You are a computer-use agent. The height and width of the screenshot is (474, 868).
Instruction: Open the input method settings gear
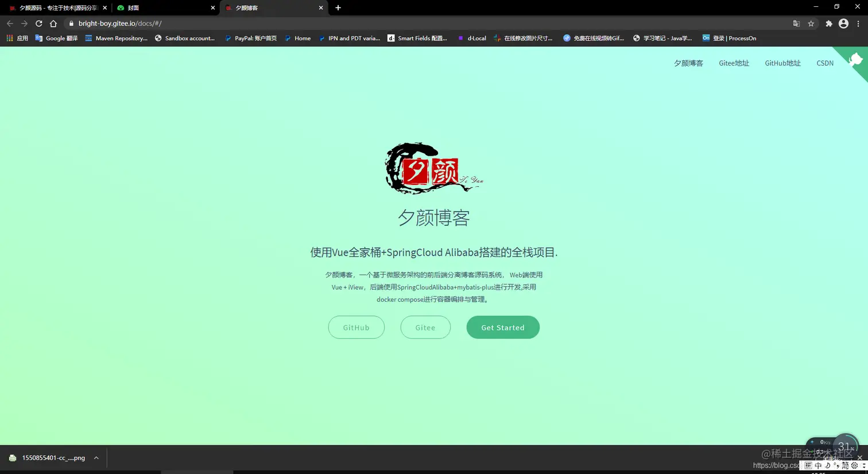(x=855, y=465)
